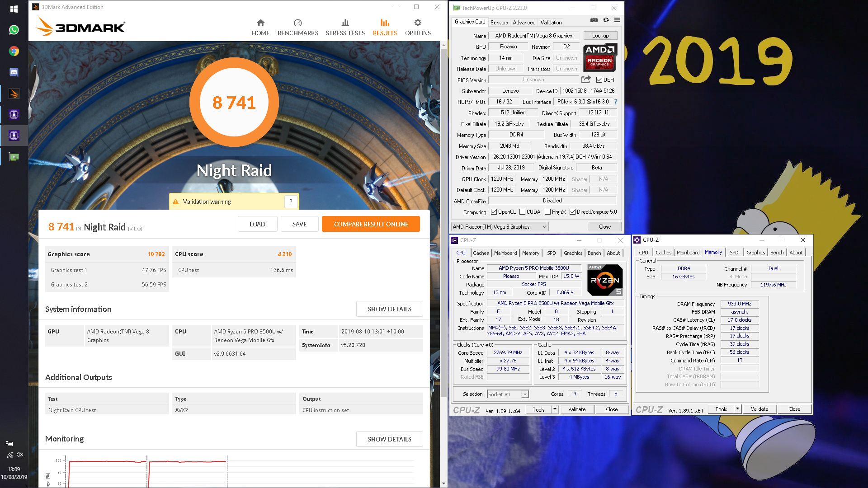This screenshot has height=488, width=868.
Task: Click the LOAD button in 3DMark
Action: click(x=257, y=224)
